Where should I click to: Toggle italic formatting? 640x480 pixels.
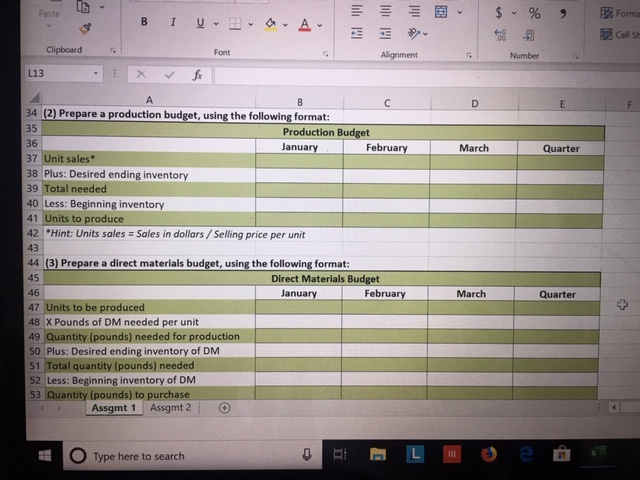(173, 22)
